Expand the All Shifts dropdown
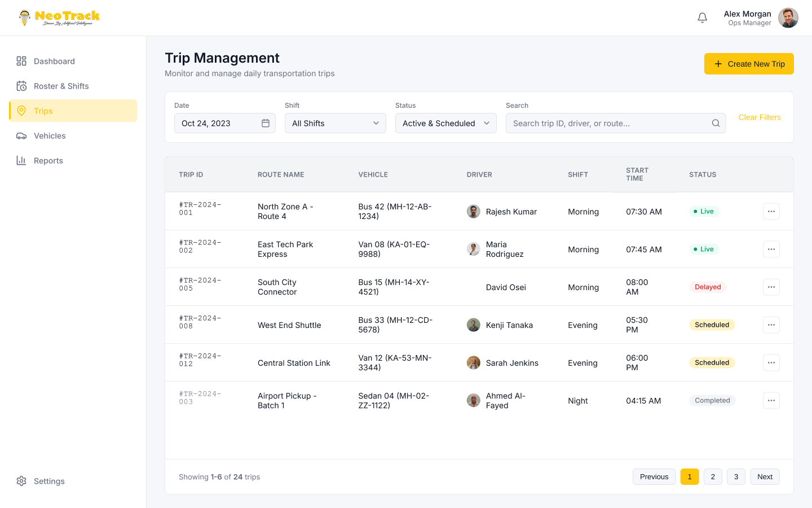The height and width of the screenshot is (508, 812). point(336,123)
